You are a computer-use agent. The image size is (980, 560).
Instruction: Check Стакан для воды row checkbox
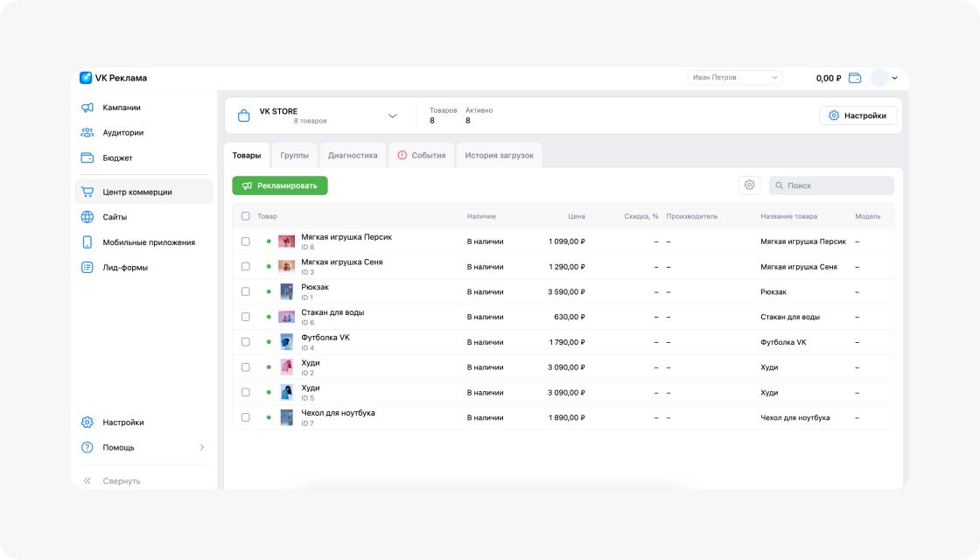[246, 317]
